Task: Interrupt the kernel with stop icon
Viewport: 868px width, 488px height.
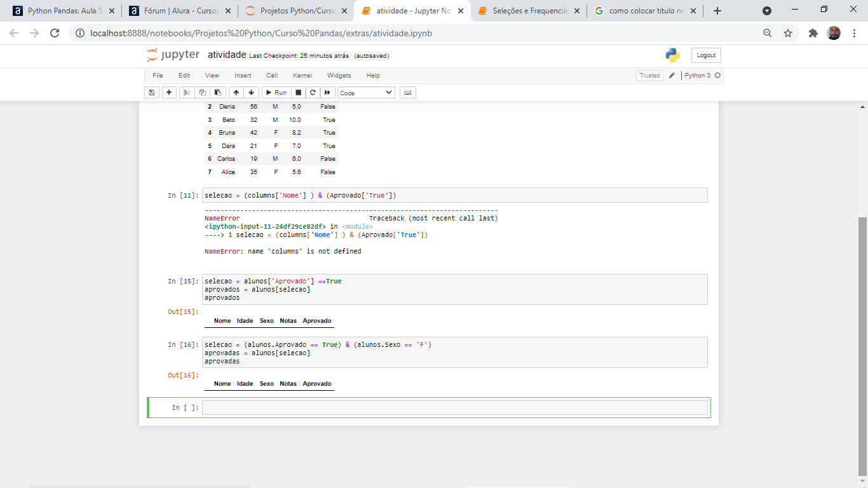Action: [x=298, y=93]
